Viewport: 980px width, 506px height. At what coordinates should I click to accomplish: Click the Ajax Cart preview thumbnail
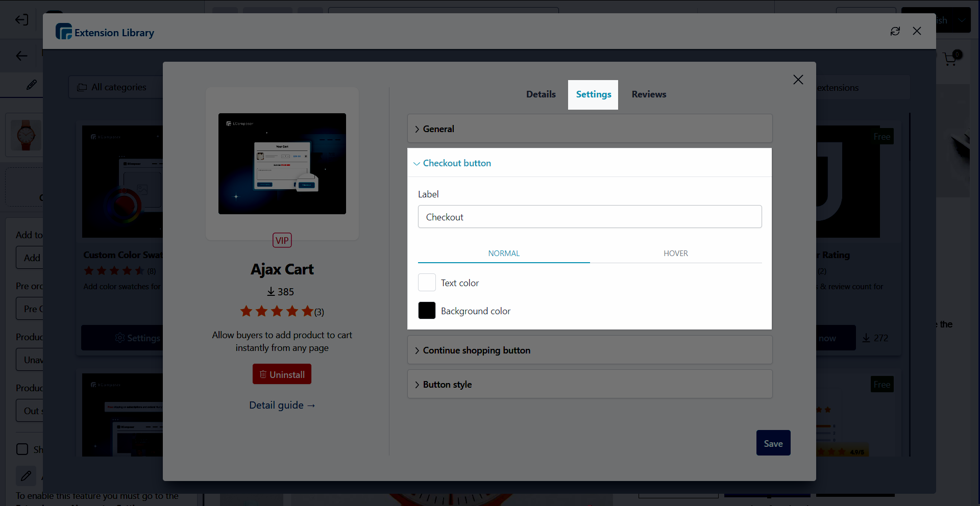[282, 164]
